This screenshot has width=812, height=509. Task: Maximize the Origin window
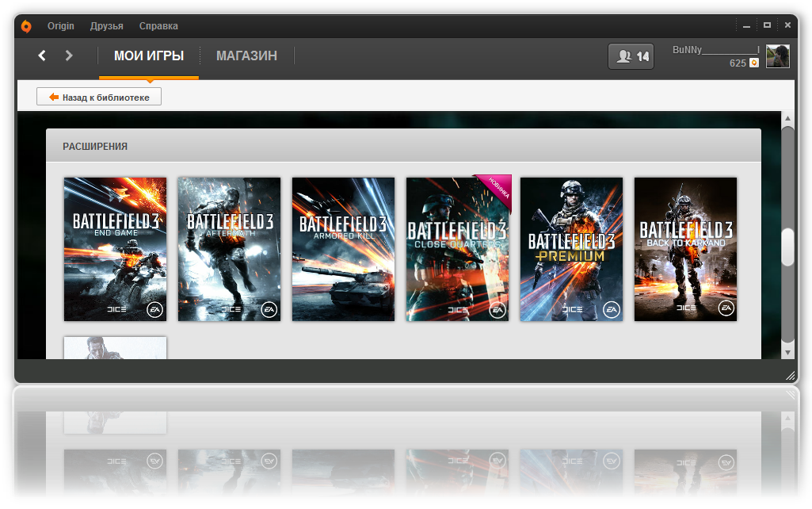(767, 25)
